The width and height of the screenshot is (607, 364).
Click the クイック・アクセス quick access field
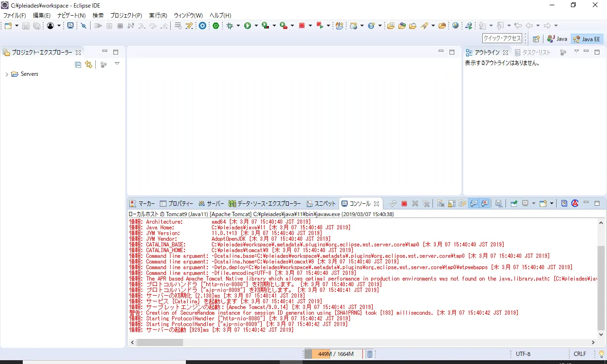click(502, 39)
